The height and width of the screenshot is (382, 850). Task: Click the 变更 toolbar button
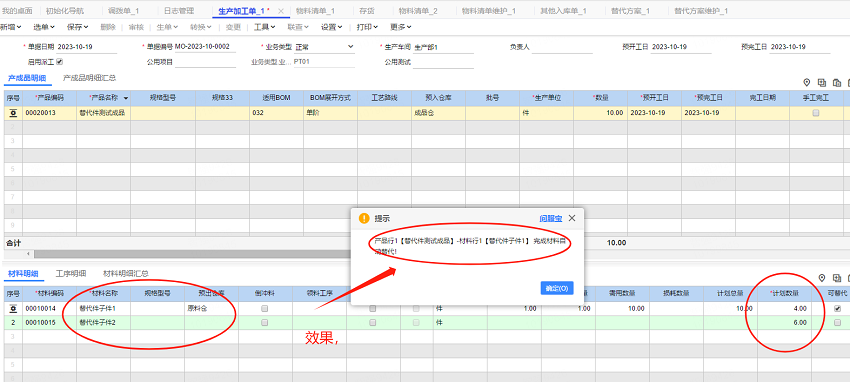[x=233, y=27]
